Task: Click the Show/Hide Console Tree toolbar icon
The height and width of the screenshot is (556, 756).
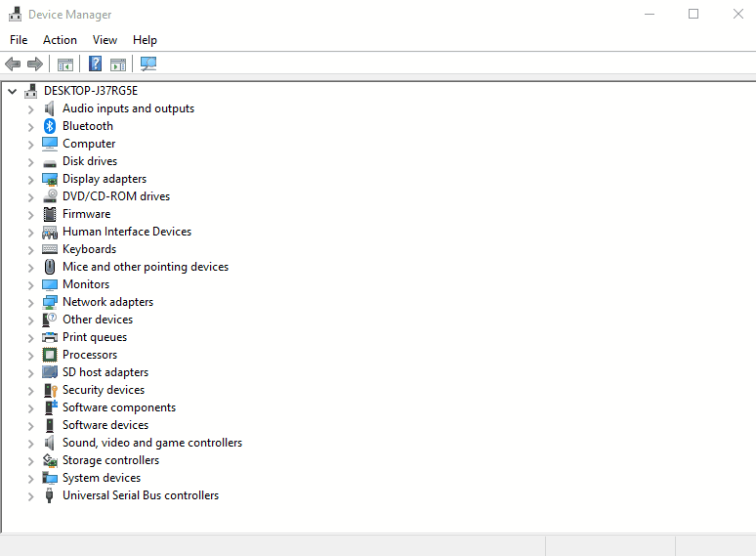Action: point(65,64)
